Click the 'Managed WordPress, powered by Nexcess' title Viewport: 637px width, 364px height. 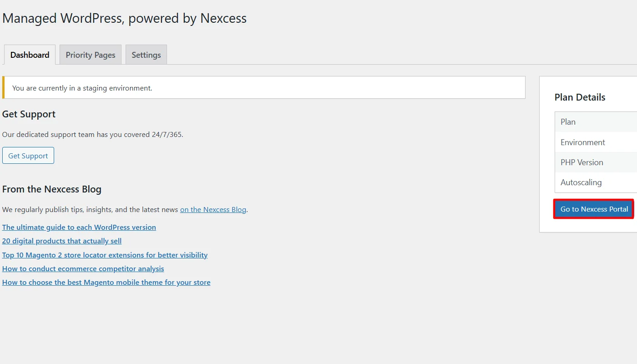124,18
